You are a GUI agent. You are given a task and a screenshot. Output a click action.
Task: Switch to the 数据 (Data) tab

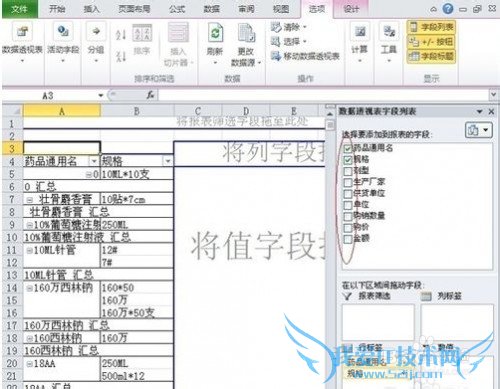[x=212, y=9]
